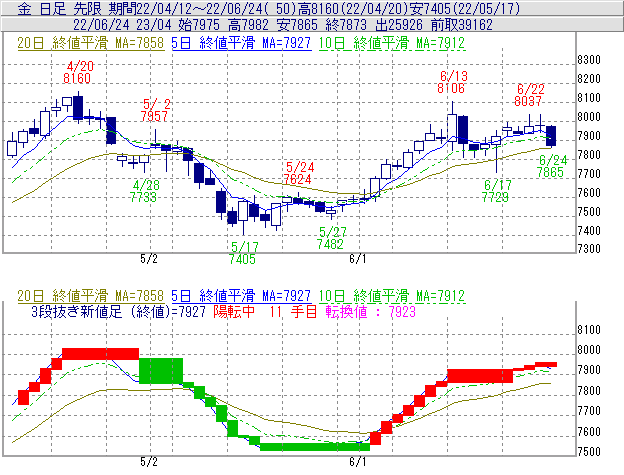Screen dimensions: 624x475
Task: Click the open interest 前取39162
Action: pyautogui.click(x=462, y=25)
